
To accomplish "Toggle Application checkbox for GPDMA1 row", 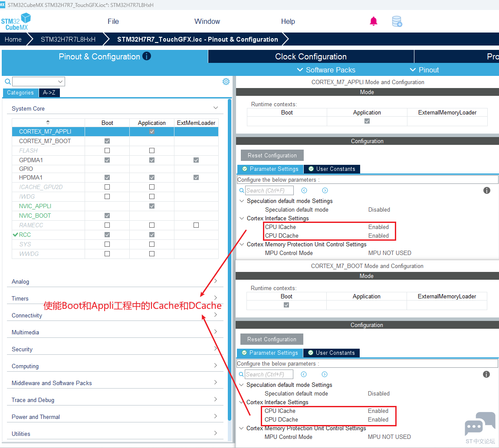I will (x=152, y=160).
